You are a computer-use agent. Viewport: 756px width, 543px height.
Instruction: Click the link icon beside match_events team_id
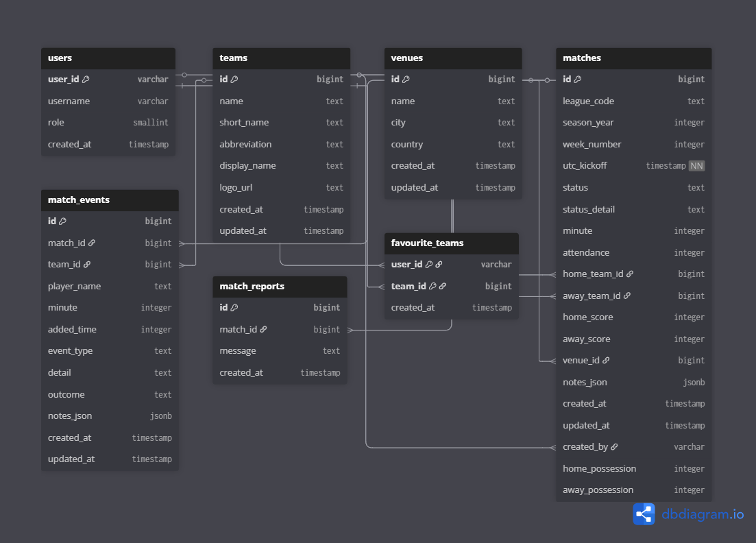point(87,265)
